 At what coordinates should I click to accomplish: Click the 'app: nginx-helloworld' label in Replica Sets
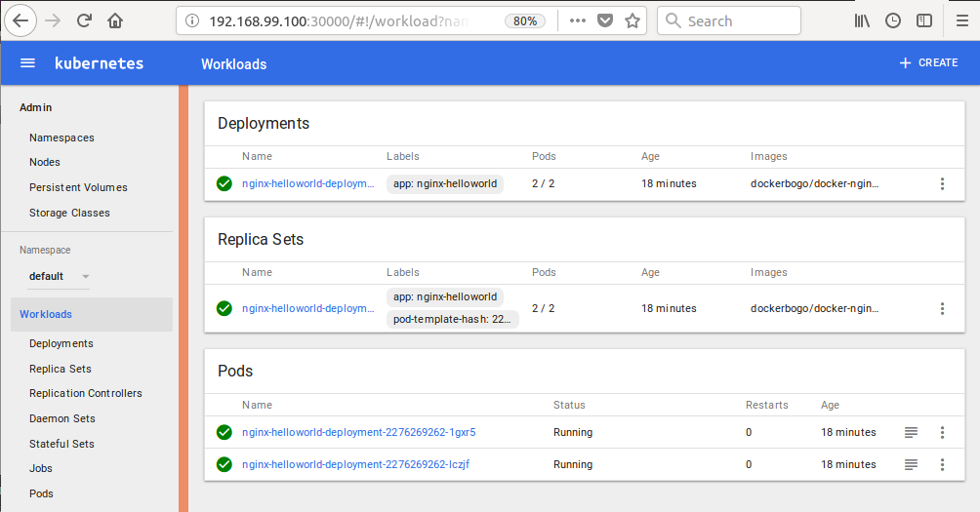[445, 296]
